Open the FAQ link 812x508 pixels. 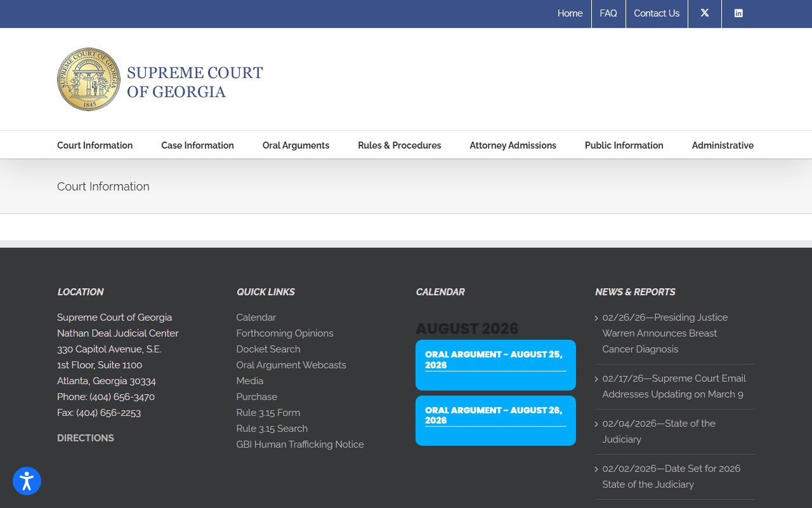pyautogui.click(x=608, y=13)
